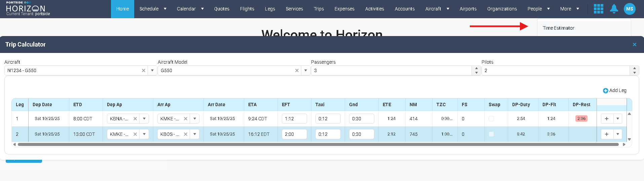Clear the G550 aircraft model selection
The width and height of the screenshot is (644, 181).
(x=297, y=70)
